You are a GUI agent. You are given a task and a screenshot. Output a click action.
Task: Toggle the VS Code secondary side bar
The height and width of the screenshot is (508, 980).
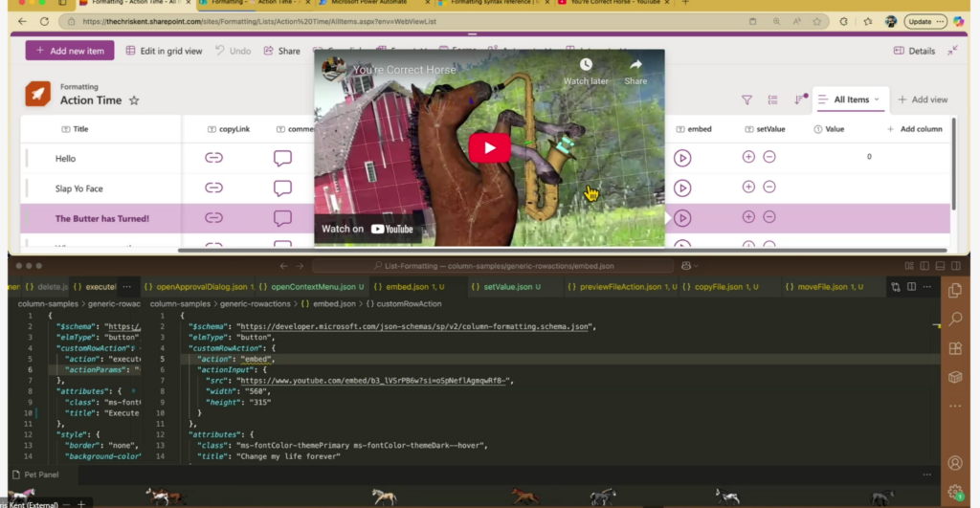tap(956, 266)
